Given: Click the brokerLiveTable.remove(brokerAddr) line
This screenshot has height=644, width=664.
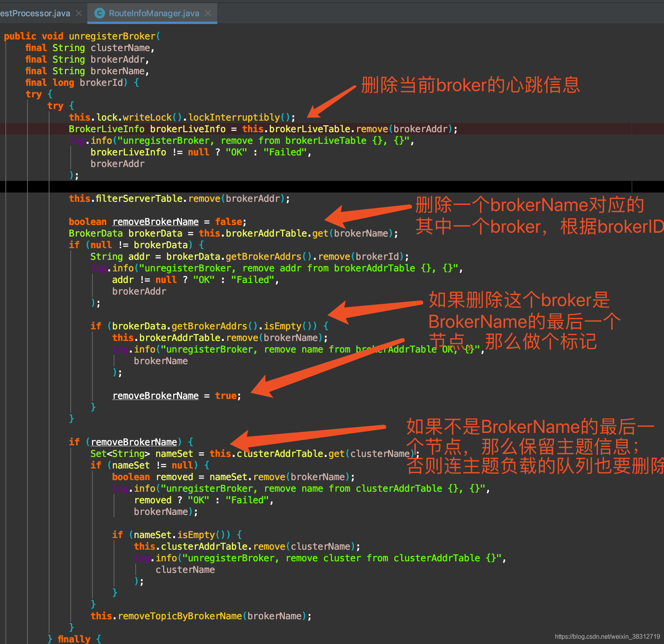Looking at the screenshot, I should coord(263,129).
